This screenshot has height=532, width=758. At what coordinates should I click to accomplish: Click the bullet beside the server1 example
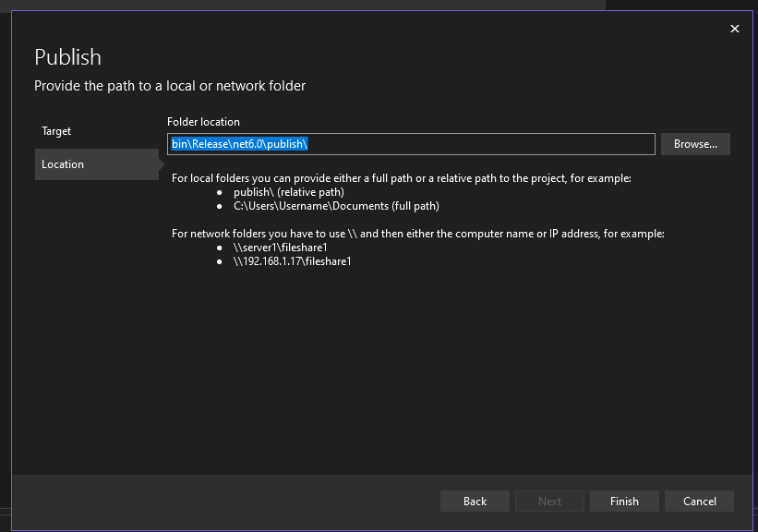coord(219,248)
